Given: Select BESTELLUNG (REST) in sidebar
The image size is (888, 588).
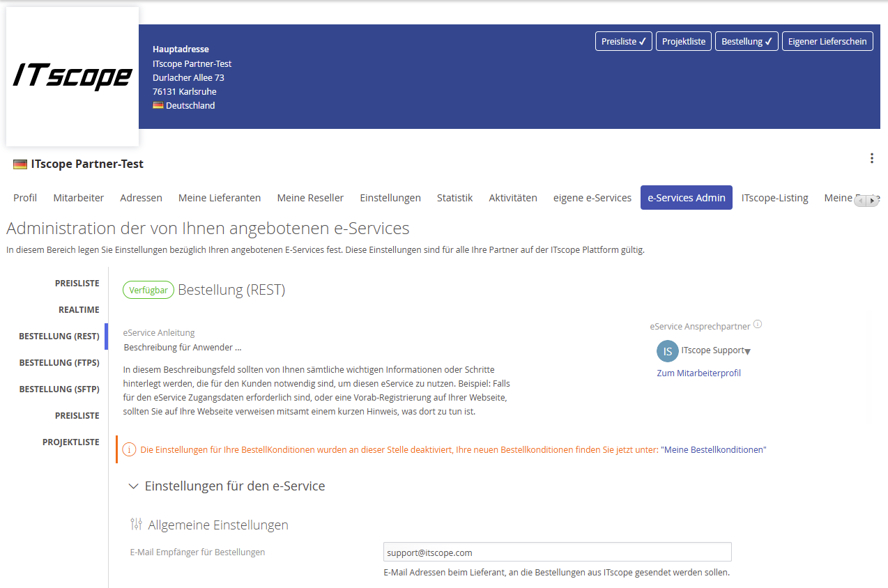Looking at the screenshot, I should pyautogui.click(x=59, y=336).
